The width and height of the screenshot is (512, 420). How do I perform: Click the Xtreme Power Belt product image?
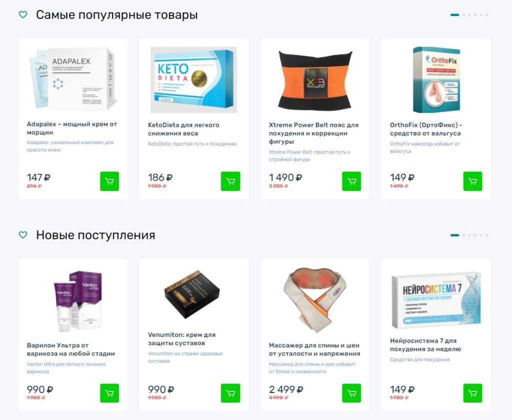[315, 79]
